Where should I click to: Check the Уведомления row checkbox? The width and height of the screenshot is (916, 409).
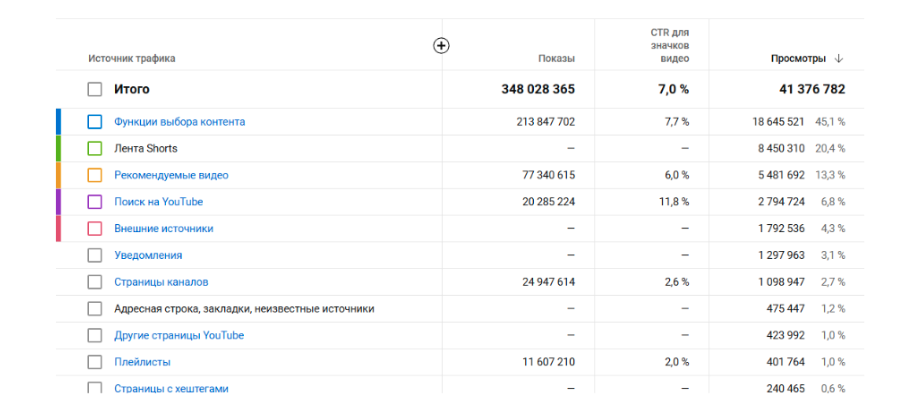point(94,255)
